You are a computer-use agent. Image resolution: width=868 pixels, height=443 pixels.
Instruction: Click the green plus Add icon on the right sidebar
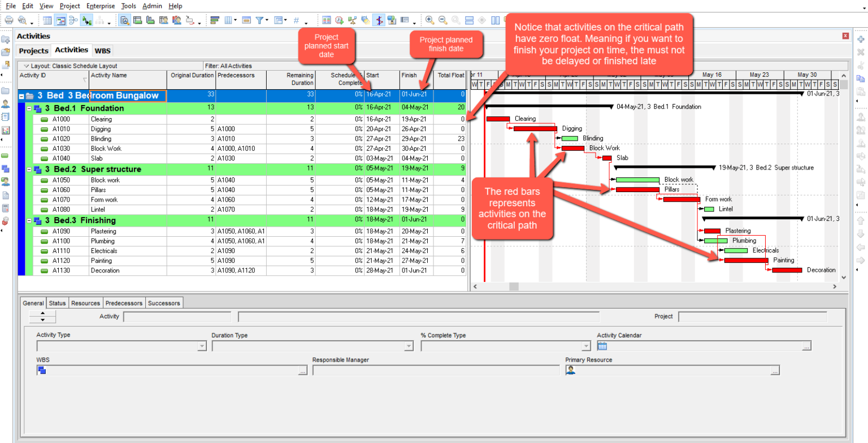coord(861,40)
